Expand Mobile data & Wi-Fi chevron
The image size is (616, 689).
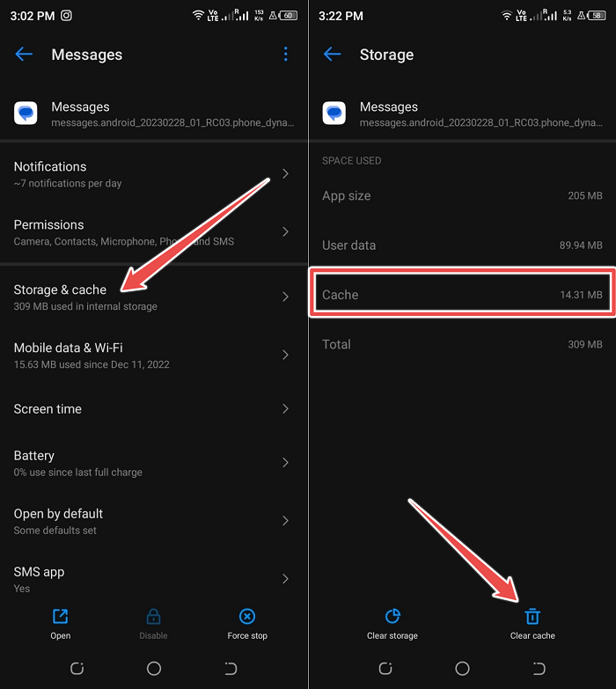click(286, 355)
